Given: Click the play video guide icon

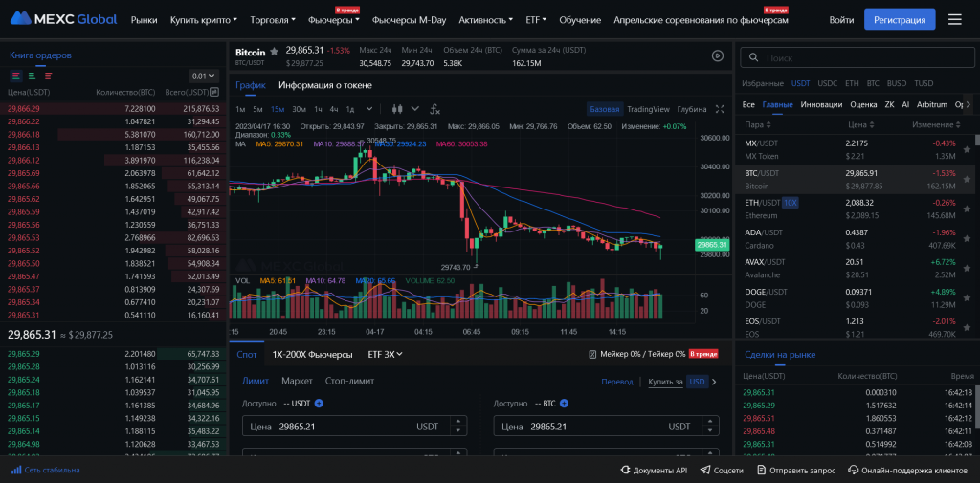Looking at the screenshot, I should [718, 56].
